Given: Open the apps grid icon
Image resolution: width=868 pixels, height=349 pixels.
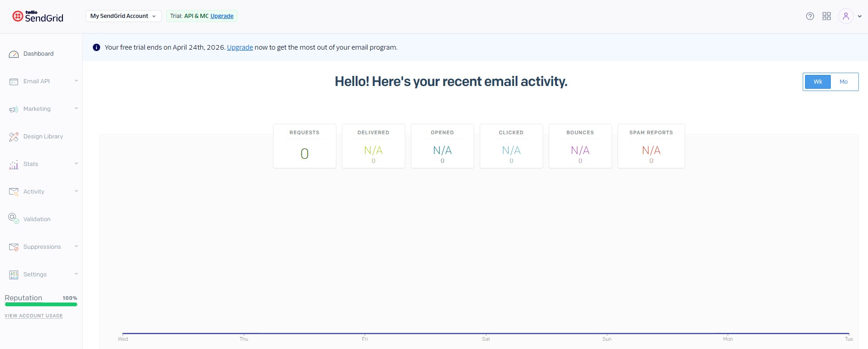Looking at the screenshot, I should pyautogui.click(x=827, y=16).
